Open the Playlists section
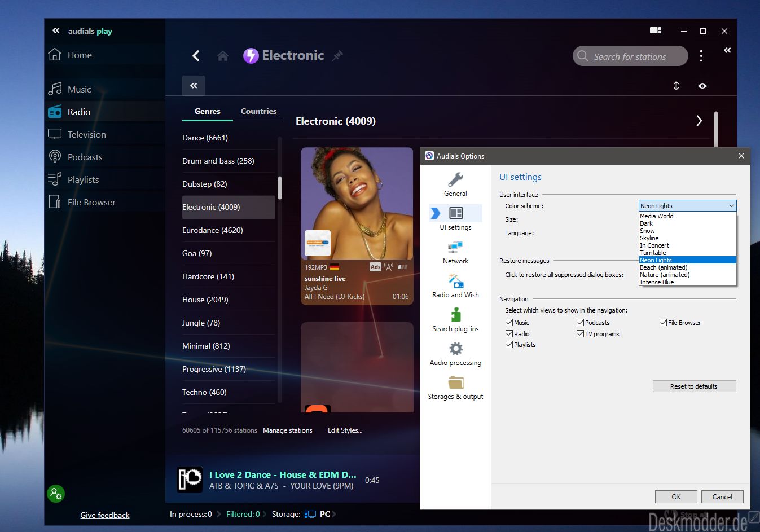This screenshot has height=532, width=760. (83, 179)
